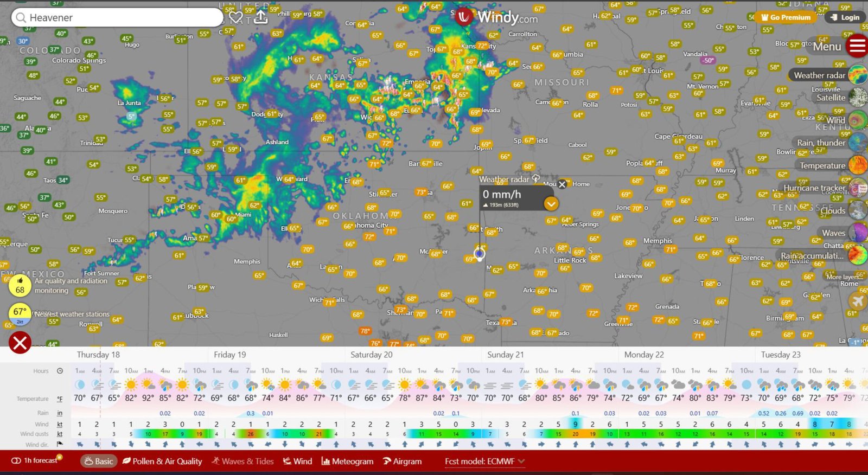Close the weather radar picker popup
Screen dimensions: 868x475
pyautogui.click(x=563, y=184)
